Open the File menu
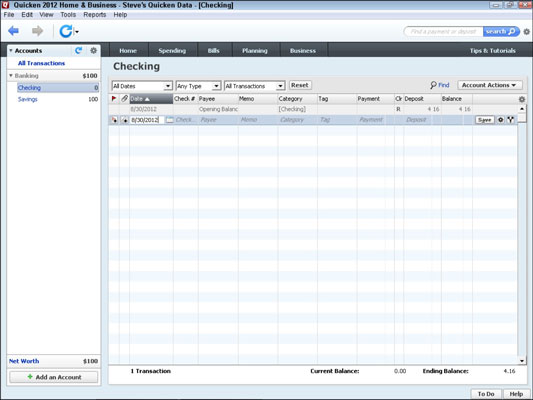 coord(9,15)
